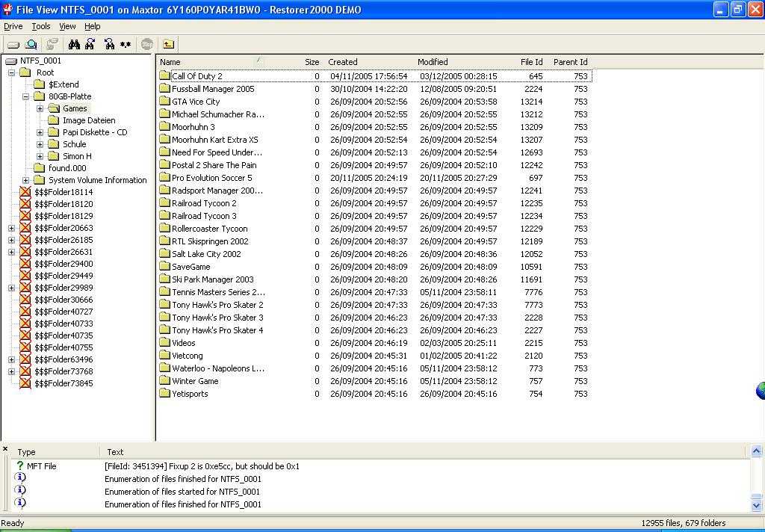Viewport: 765px width, 532px height.
Task: Click the log pane scroll down arrow
Action: [x=756, y=504]
